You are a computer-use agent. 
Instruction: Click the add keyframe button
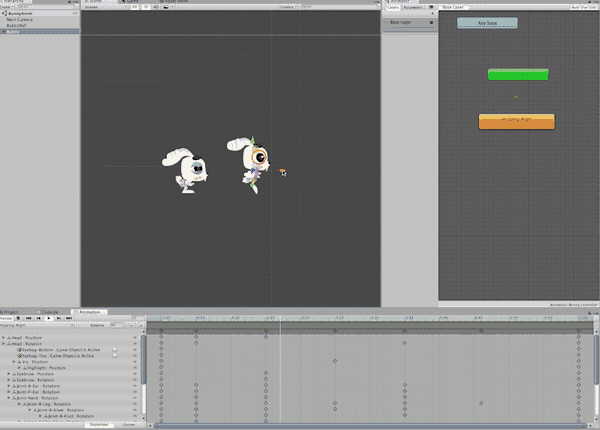pos(132,325)
